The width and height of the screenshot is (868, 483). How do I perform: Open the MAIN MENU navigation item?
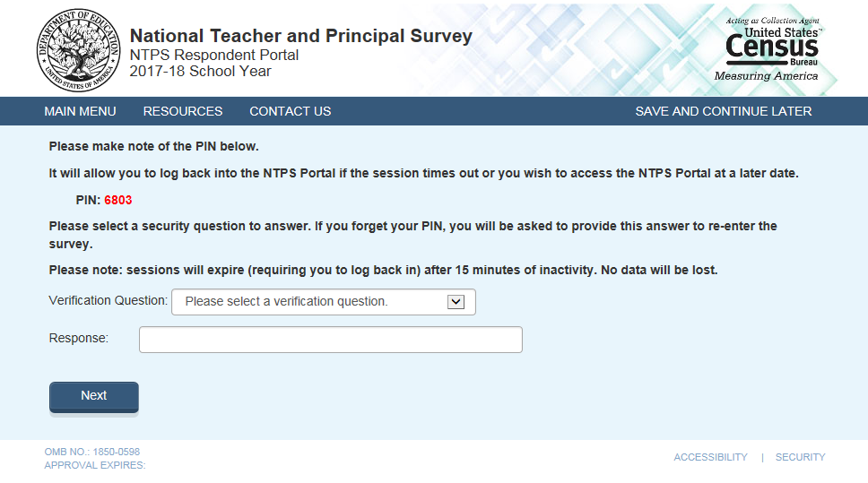80,111
